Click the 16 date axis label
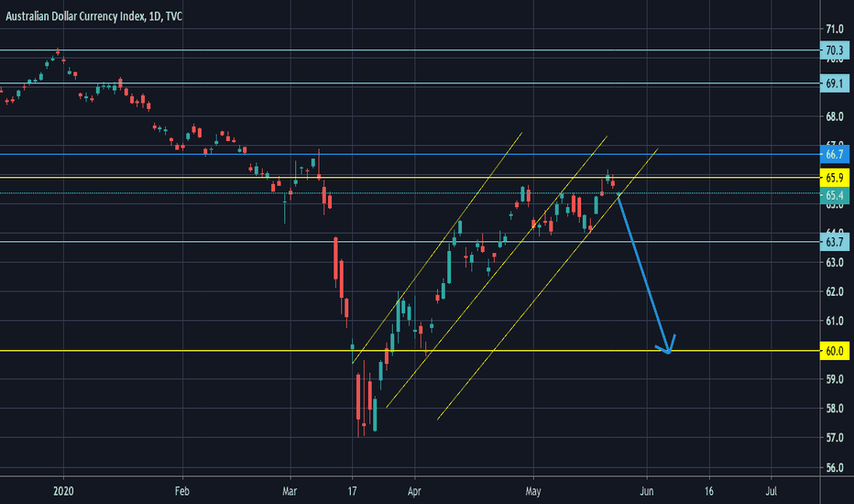The height and width of the screenshot is (504, 854). (708, 491)
